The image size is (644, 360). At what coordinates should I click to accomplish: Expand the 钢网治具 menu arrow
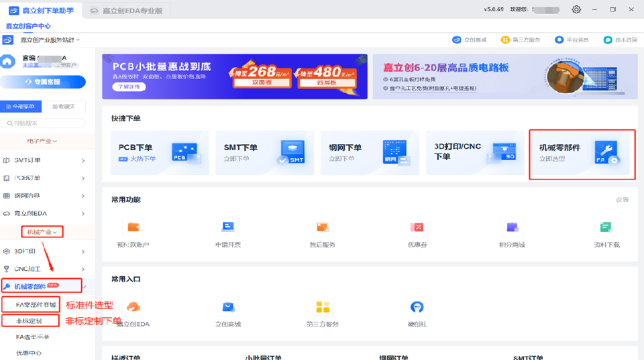[83, 196]
